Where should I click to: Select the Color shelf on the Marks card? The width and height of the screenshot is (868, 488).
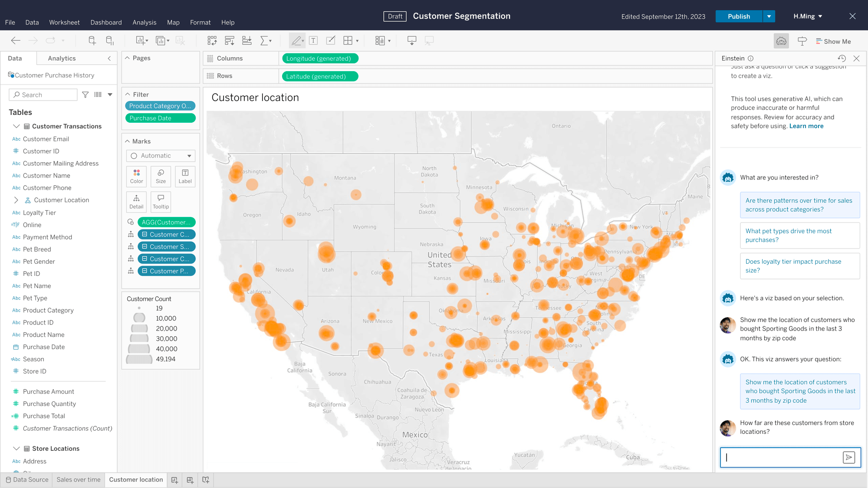pyautogui.click(x=136, y=176)
